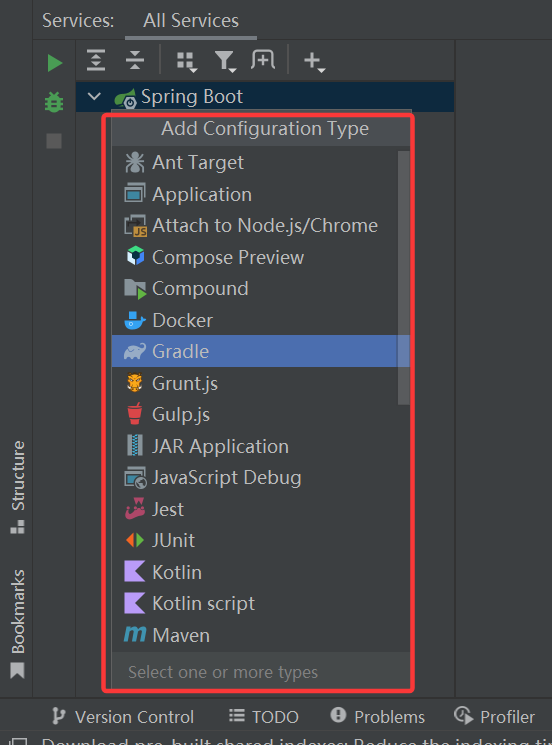Open the Version Control tool window

coord(123,716)
